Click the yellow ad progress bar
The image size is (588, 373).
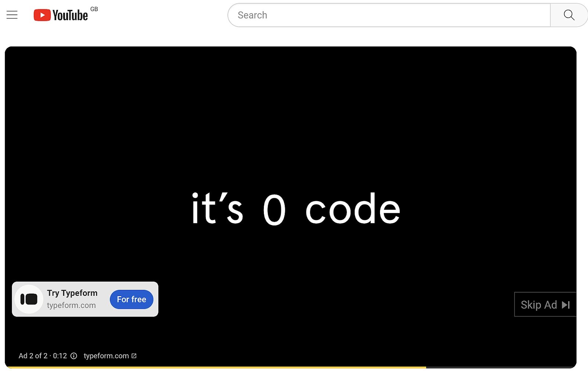pos(213,367)
